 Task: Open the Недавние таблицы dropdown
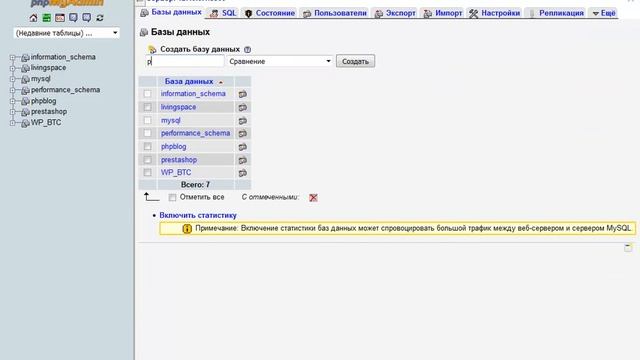tap(67, 33)
